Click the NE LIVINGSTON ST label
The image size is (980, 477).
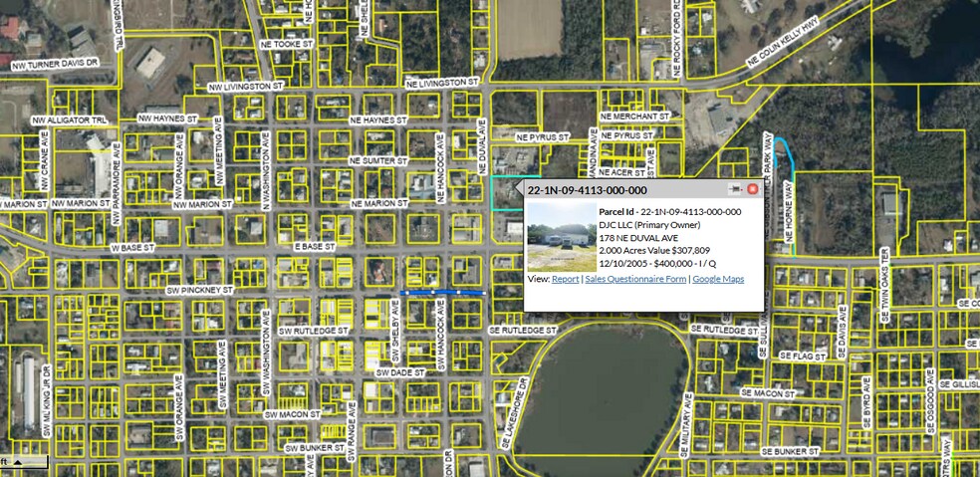tap(441, 83)
